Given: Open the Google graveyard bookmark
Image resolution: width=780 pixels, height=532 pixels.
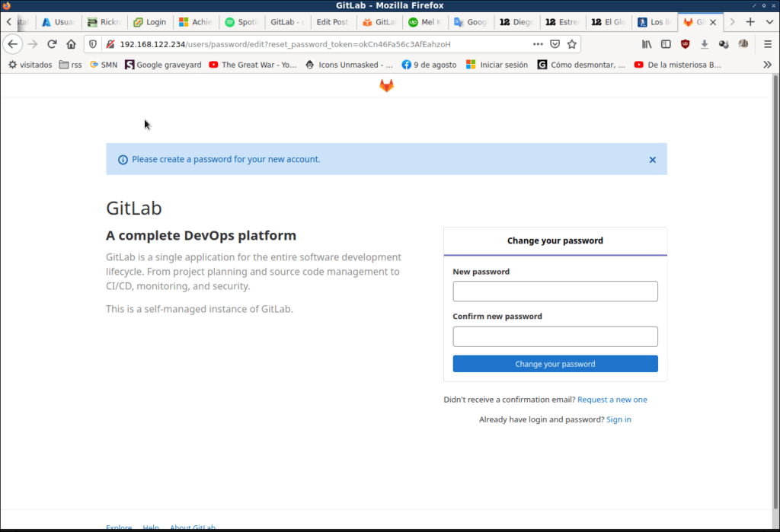Looking at the screenshot, I should [x=163, y=65].
